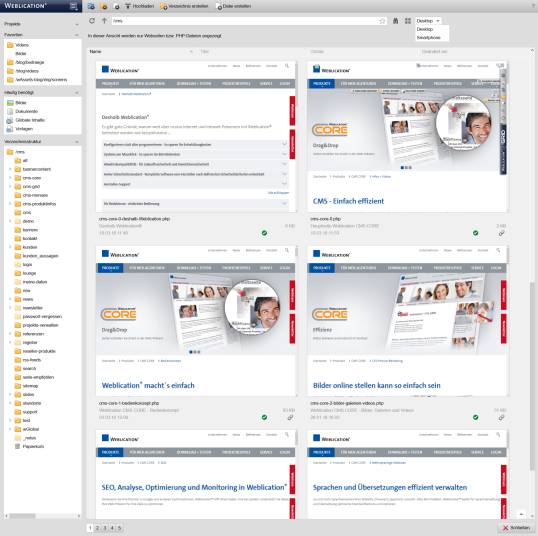The image size is (538, 536).
Task: Go up one directory level
Action: click(104, 21)
